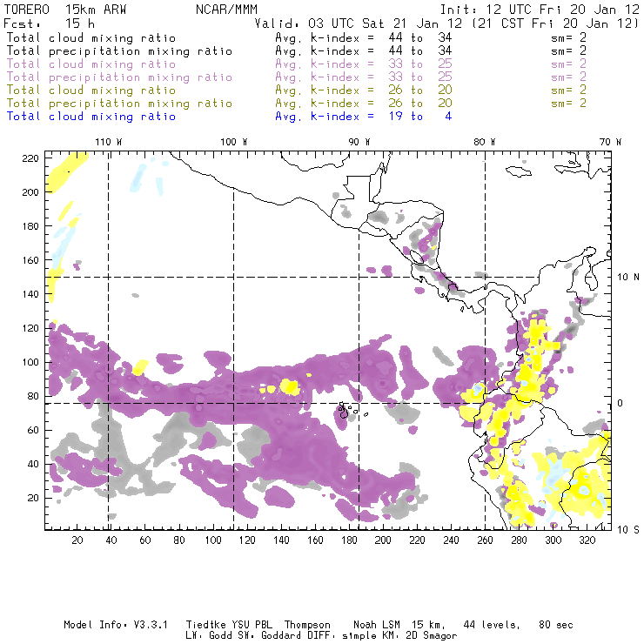Viewport: 644px width, 644px height.
Task: Click the '10 S' latitude label
Action: coord(628,530)
